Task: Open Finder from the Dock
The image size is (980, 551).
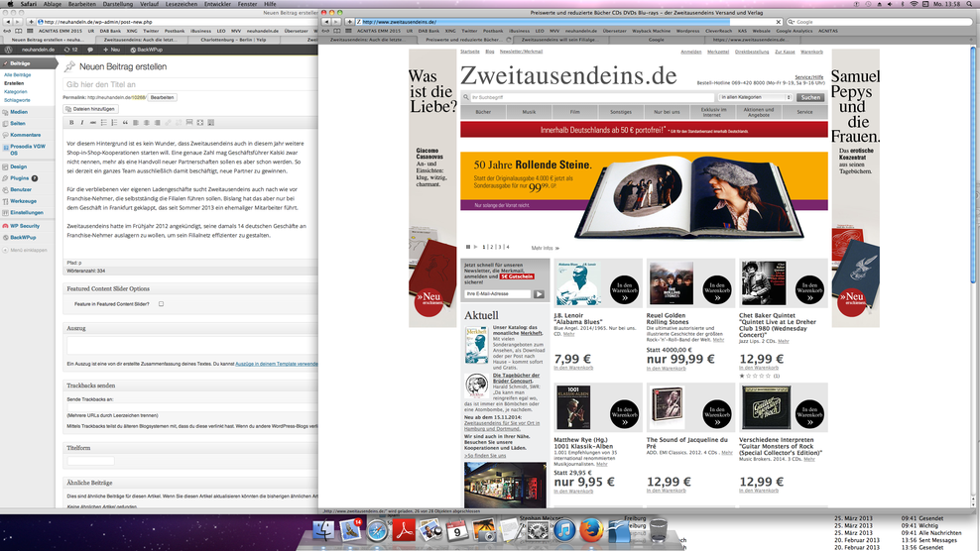Action: point(323,531)
